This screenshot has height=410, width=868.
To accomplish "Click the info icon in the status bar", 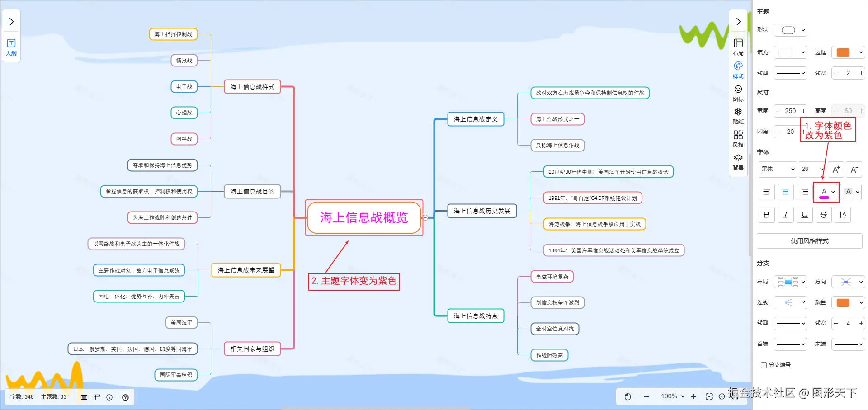I will point(109,397).
